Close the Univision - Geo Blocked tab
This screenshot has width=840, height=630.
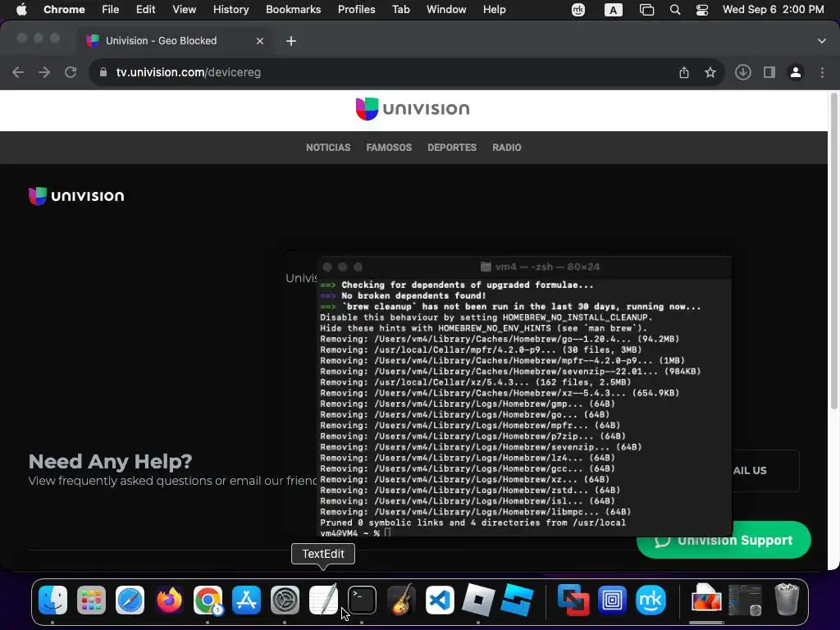[x=260, y=41]
